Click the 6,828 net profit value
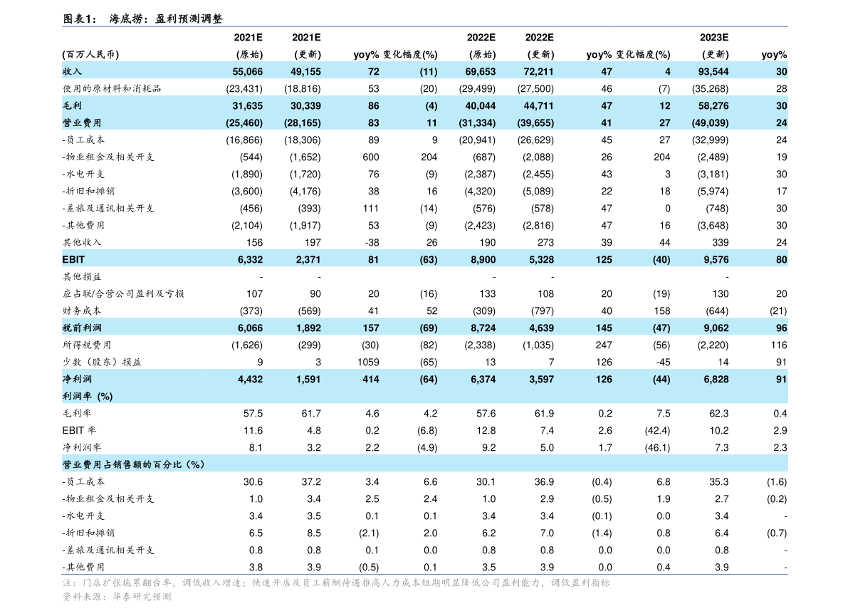 [716, 379]
